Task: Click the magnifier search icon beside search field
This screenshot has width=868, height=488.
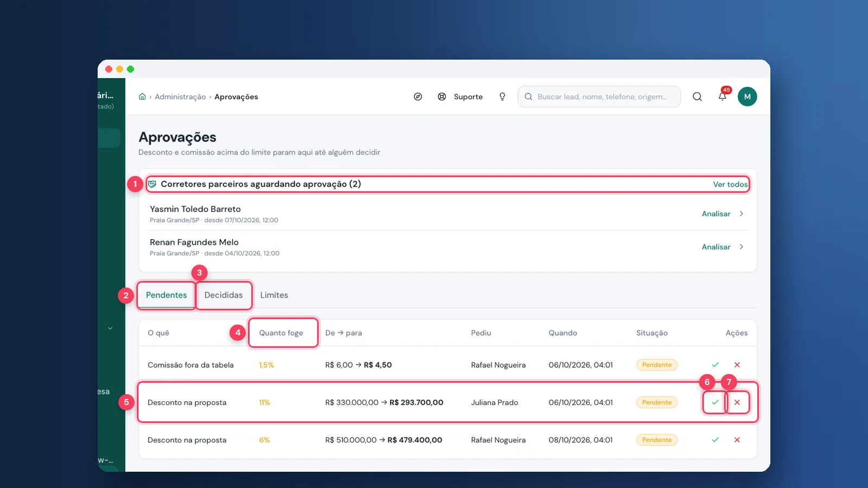Action: pos(698,97)
